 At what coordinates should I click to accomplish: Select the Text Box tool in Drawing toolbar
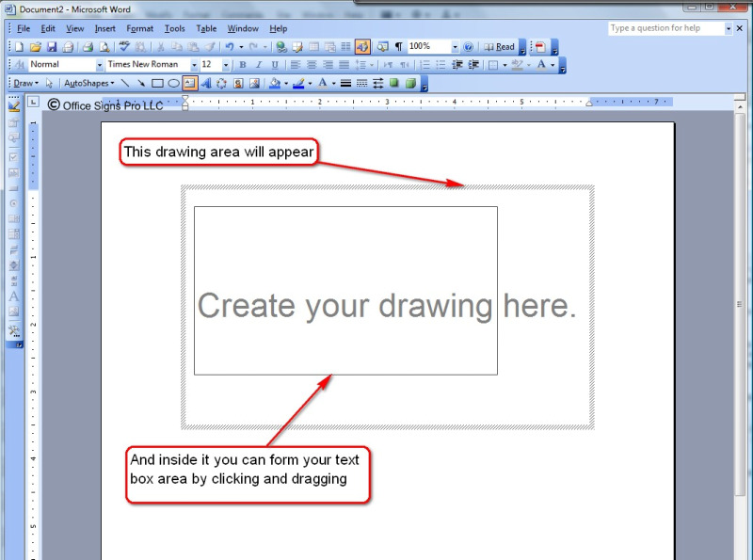[x=189, y=83]
